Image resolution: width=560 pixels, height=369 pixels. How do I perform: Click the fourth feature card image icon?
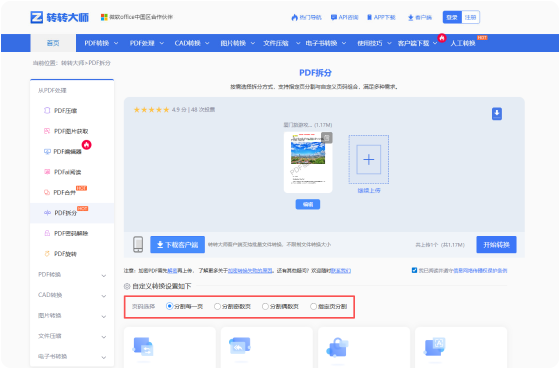(x=435, y=346)
